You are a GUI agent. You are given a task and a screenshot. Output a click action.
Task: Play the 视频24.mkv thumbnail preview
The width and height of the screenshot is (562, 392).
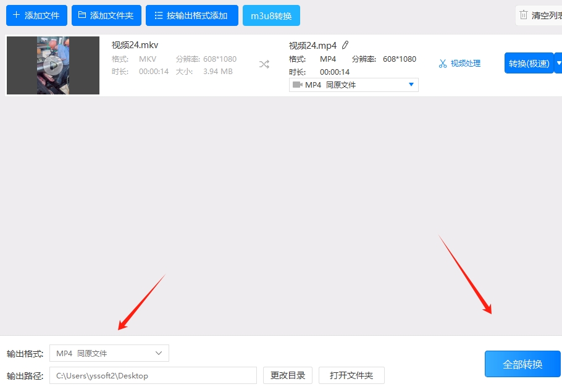pyautogui.click(x=53, y=65)
